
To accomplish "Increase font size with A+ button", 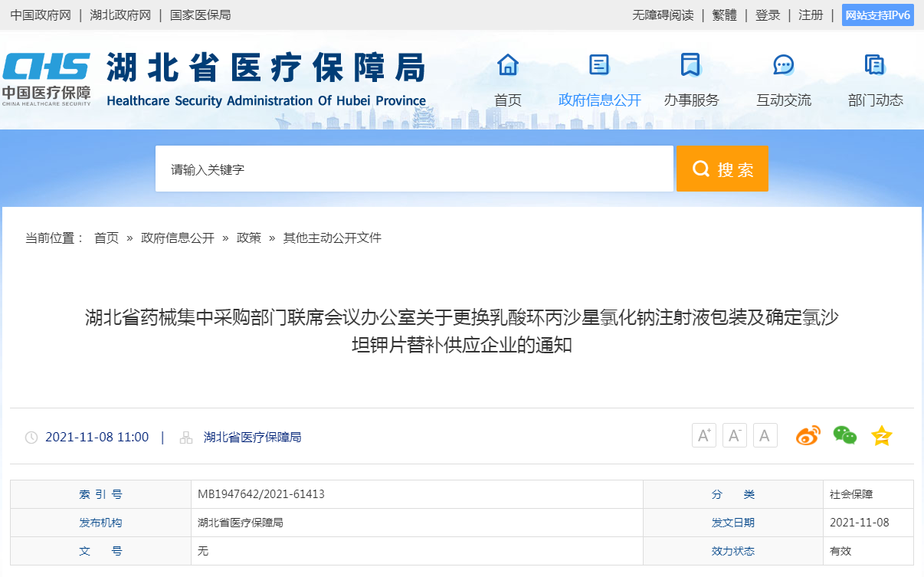I will (703, 435).
